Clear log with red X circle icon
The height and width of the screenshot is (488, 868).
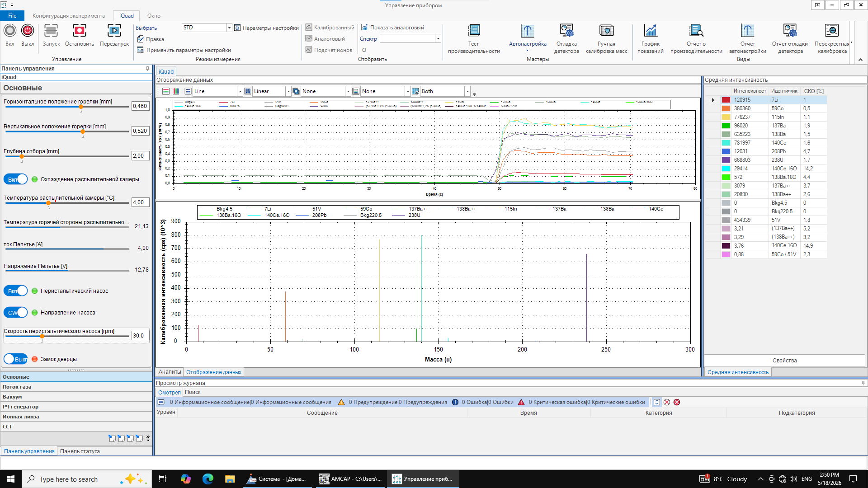677,402
